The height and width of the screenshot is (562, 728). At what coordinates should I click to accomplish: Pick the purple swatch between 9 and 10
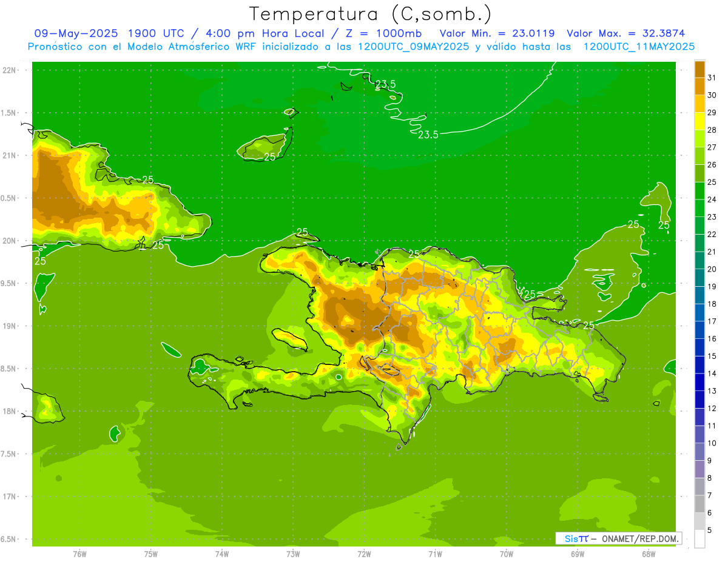pos(699,452)
